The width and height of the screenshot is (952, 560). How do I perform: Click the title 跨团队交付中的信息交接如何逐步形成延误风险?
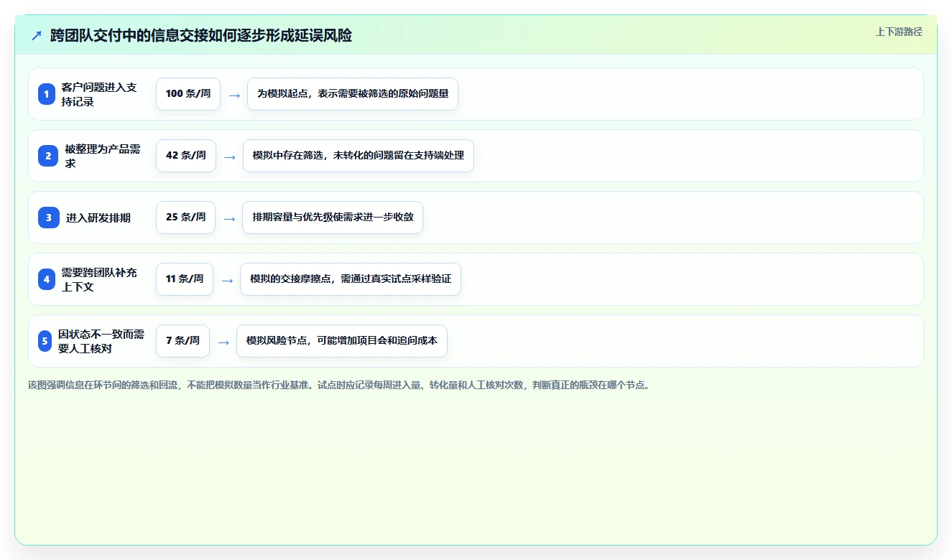[201, 36]
